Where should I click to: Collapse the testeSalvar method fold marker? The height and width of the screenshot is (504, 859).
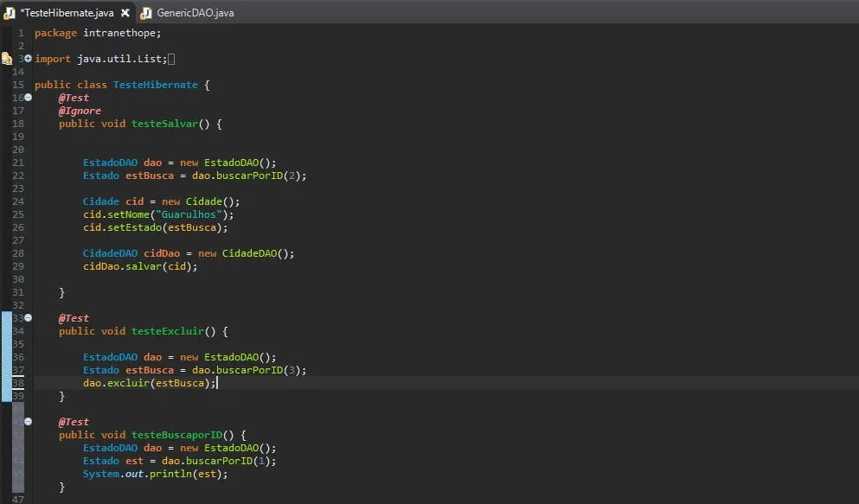coord(27,97)
